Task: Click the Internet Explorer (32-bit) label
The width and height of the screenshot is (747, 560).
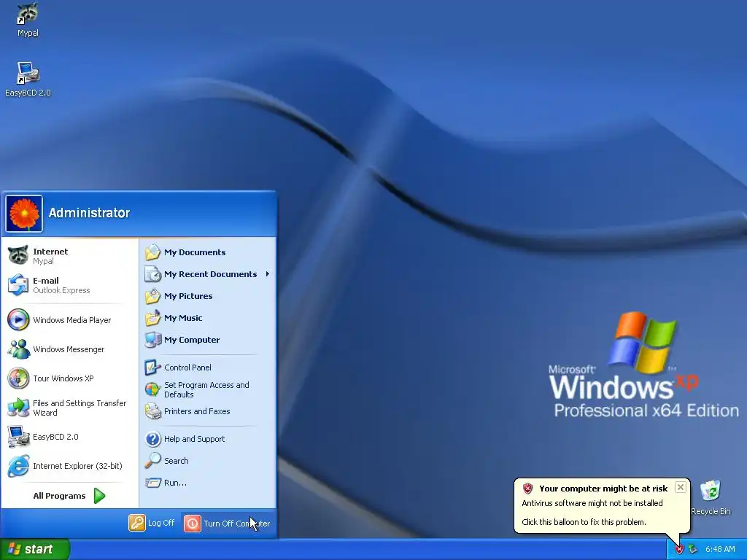Action: pos(77,466)
